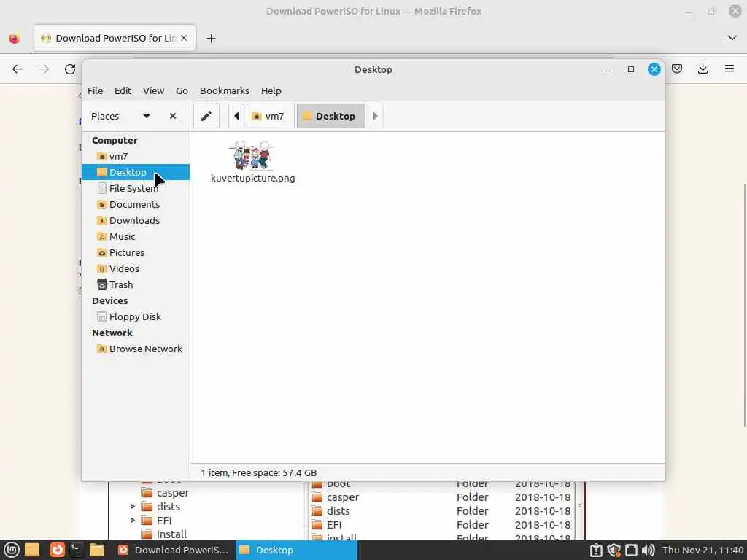Viewport: 747px width, 560px height.
Task: Open File System in sidebar
Action: 135,188
